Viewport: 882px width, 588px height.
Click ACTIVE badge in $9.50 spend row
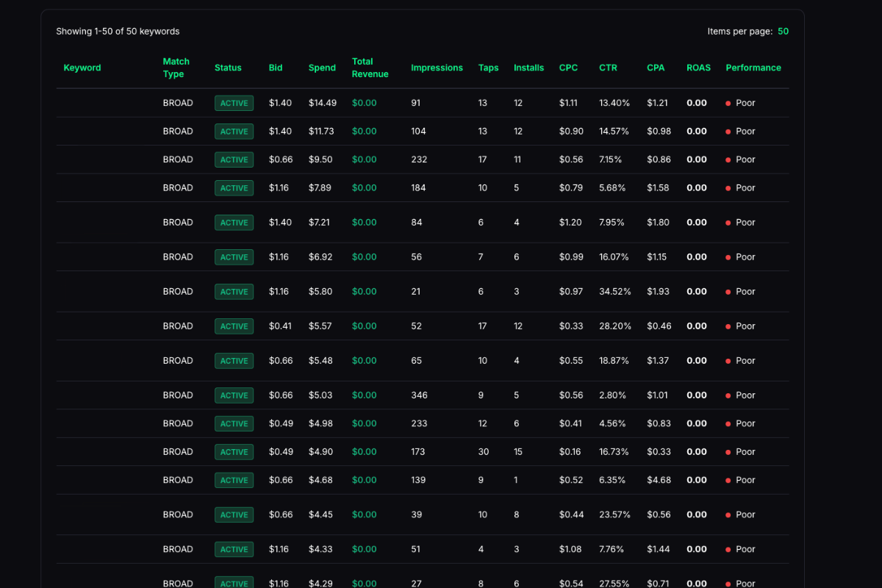pyautogui.click(x=234, y=159)
